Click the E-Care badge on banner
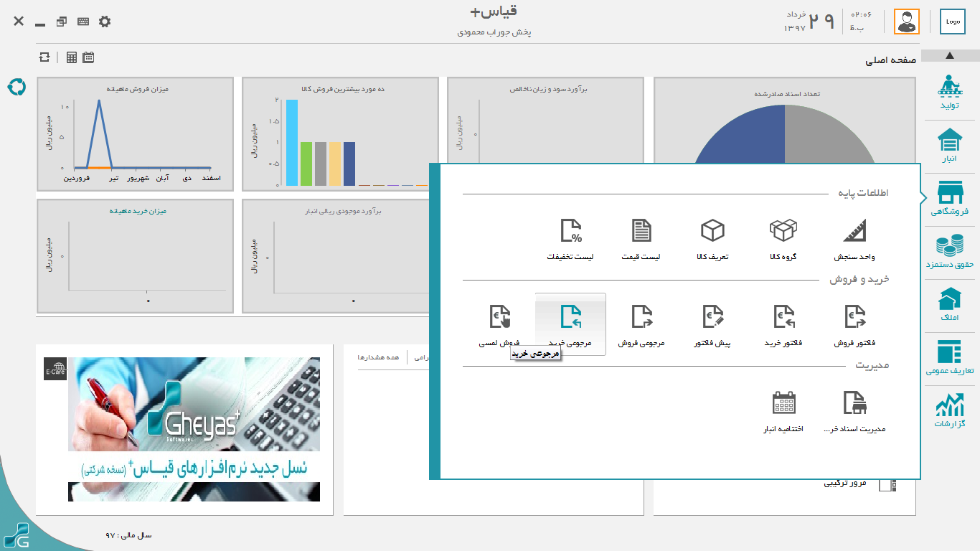 point(55,369)
